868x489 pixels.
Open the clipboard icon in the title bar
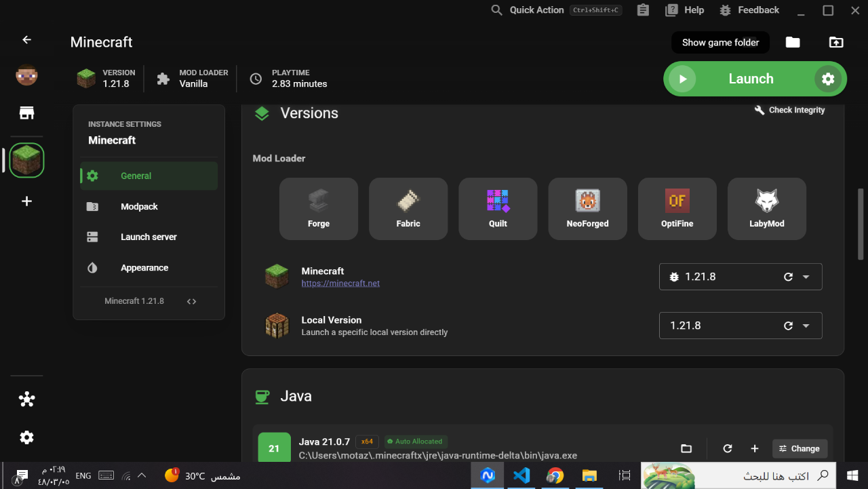[x=643, y=10]
